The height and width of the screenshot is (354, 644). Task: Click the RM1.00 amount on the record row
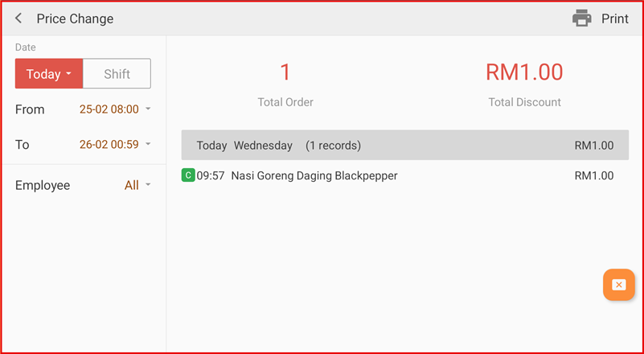pos(593,175)
